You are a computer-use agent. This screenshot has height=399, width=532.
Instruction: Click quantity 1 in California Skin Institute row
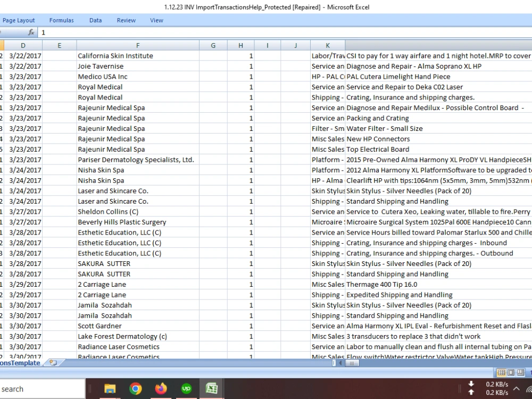tap(240, 56)
